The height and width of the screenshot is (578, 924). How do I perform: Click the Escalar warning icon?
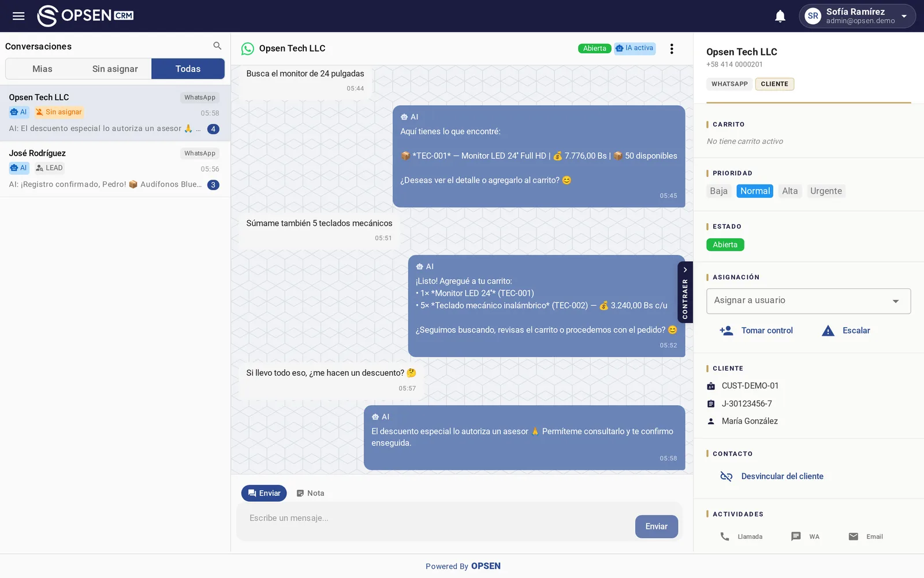click(x=828, y=331)
